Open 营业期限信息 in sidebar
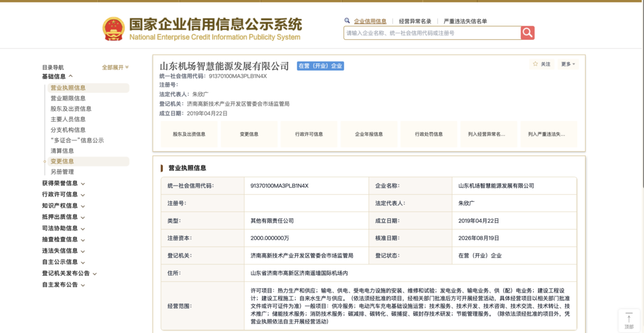This screenshot has width=644, height=333. tap(68, 98)
